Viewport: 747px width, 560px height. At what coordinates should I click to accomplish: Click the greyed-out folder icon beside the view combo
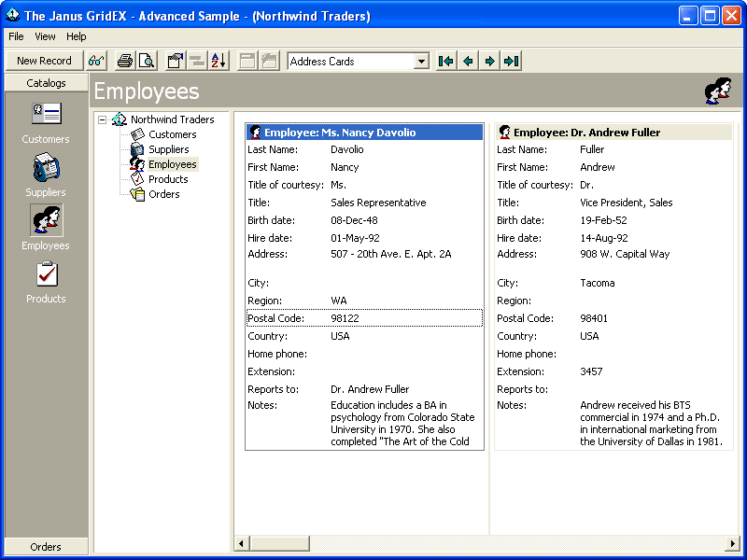269,61
